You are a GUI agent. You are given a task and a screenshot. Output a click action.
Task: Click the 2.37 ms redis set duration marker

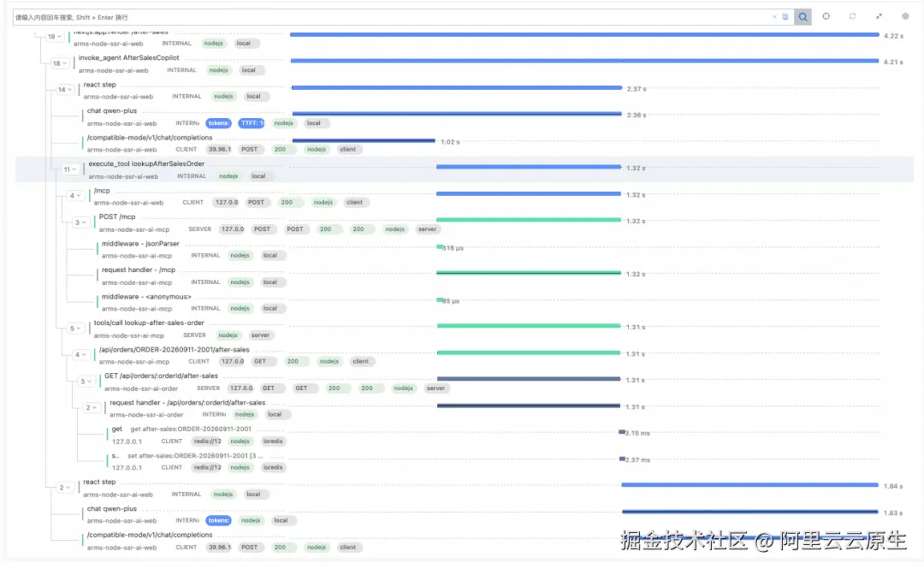point(622,459)
